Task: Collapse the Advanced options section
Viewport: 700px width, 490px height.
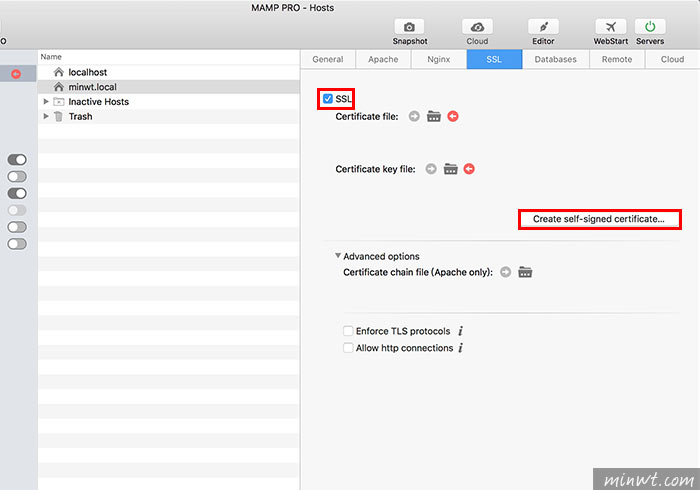Action: 338,256
